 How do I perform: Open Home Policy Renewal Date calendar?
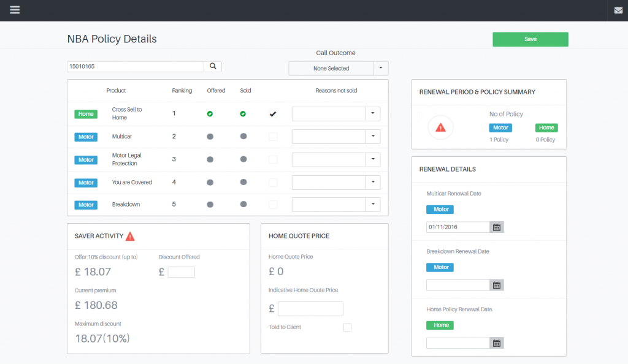[497, 343]
